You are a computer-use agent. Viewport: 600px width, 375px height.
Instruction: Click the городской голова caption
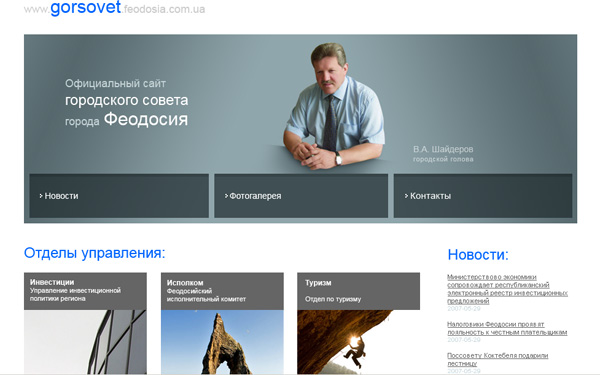[443, 159]
